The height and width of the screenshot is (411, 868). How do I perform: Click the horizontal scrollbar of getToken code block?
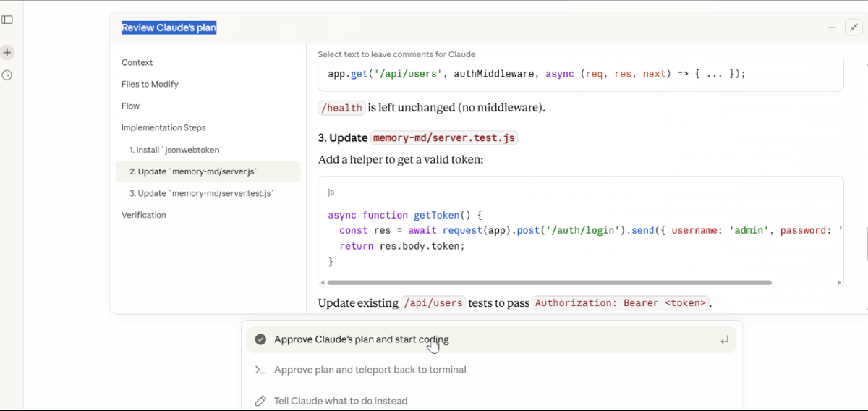pyautogui.click(x=550, y=283)
